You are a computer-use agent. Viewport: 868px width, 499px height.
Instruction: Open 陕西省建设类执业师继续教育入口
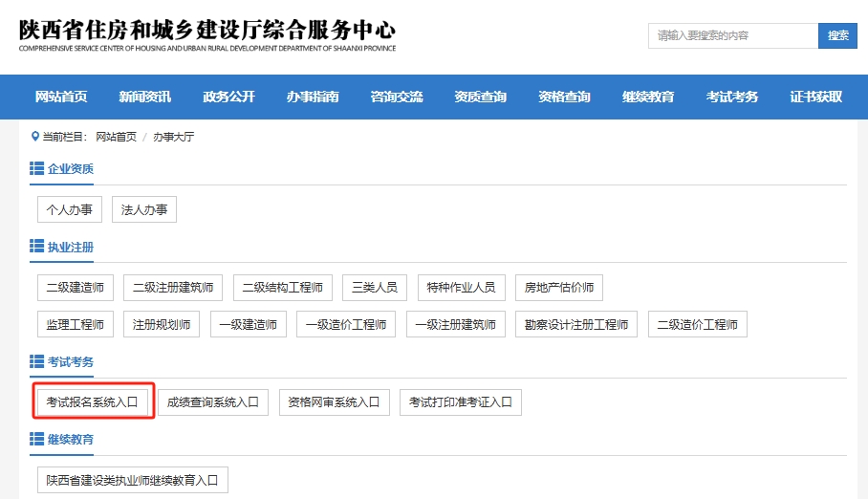133,480
